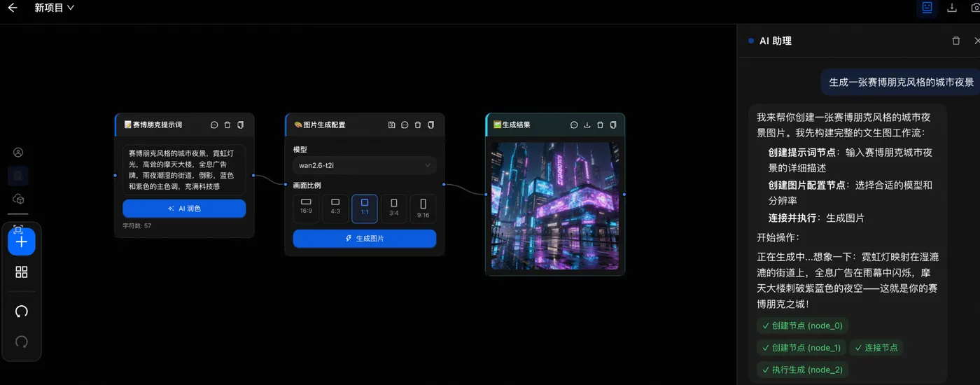Click the AI 助理 panel heading

click(x=776, y=41)
